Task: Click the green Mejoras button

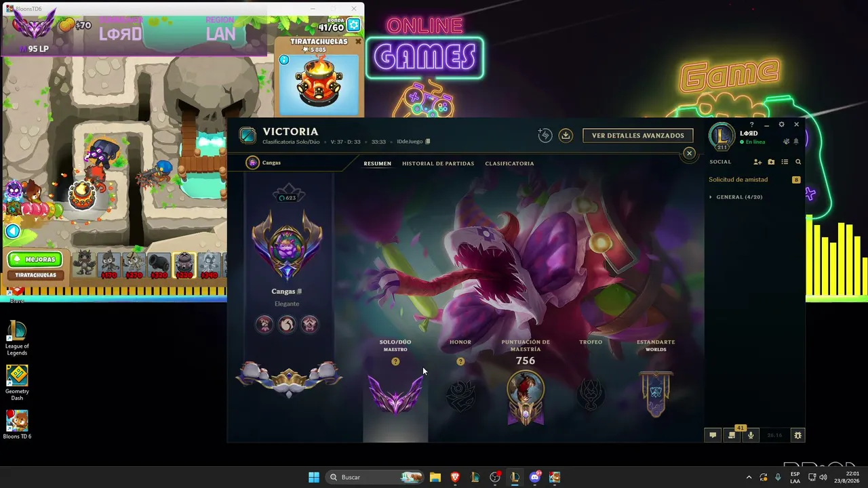Action: pyautogui.click(x=35, y=259)
